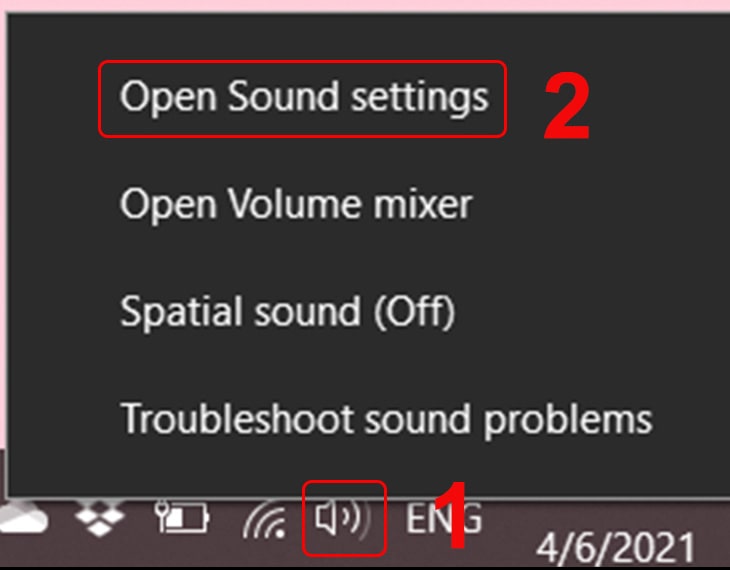This screenshot has height=570, width=730.
Task: Choose Troubleshoot sound problems
Action: [386, 417]
